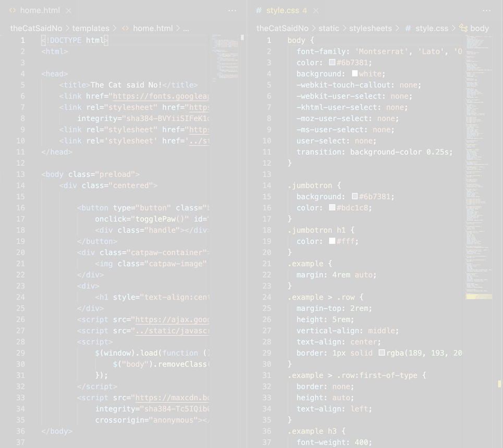Click the home.html vertical scrollbar thumb

[x=242, y=37]
